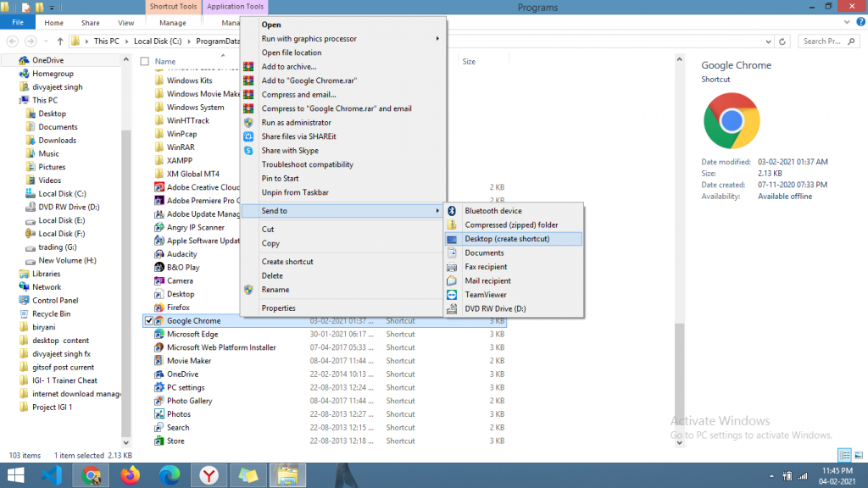Click the Windows Start button
The image size is (868, 488).
pyautogui.click(x=15, y=475)
